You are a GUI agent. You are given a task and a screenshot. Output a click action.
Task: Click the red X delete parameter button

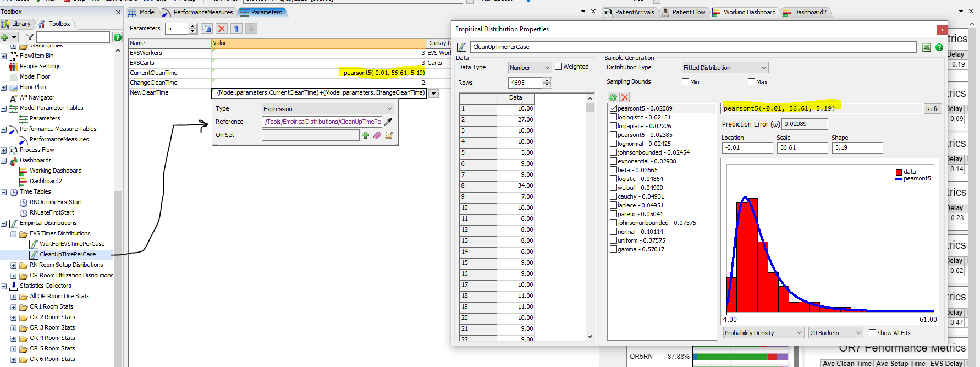(x=221, y=29)
